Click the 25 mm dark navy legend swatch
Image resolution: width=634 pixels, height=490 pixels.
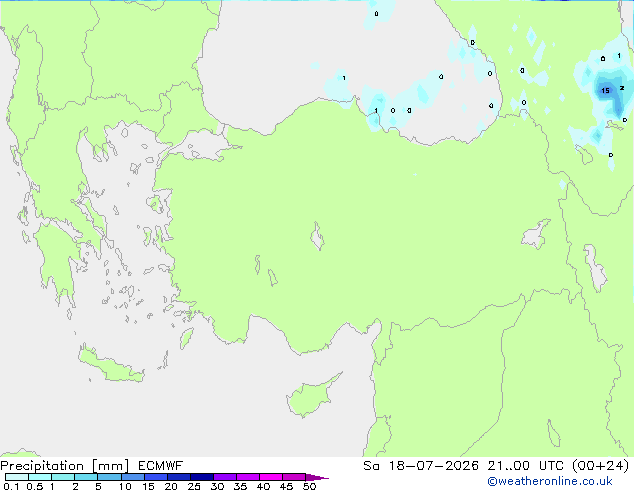click(202, 477)
